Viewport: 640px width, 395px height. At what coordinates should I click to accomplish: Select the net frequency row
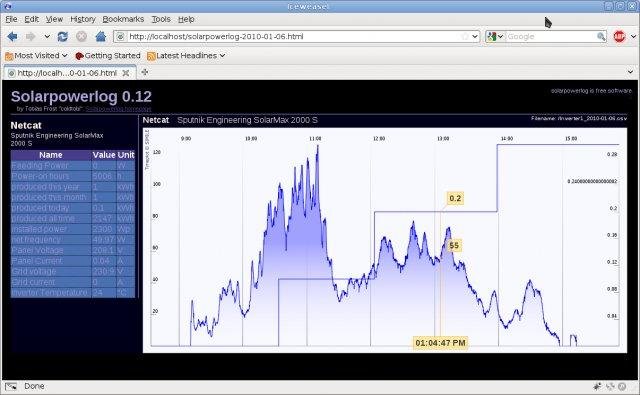73,240
